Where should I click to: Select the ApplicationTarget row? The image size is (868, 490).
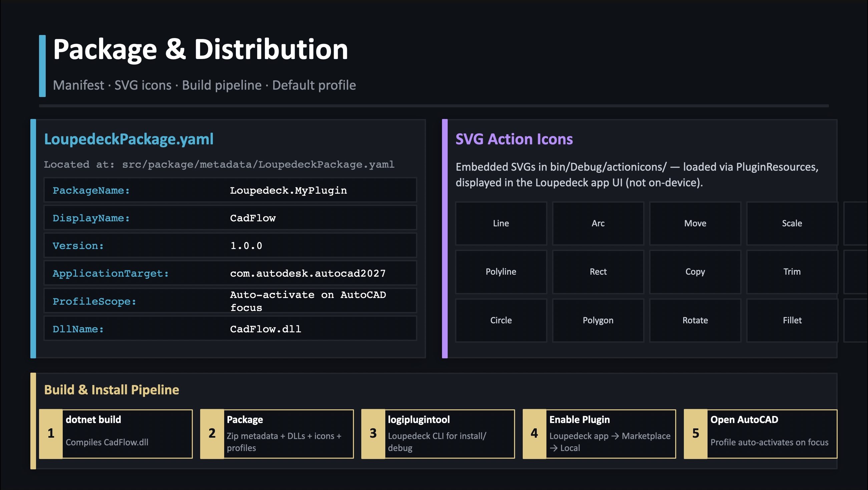coord(230,273)
